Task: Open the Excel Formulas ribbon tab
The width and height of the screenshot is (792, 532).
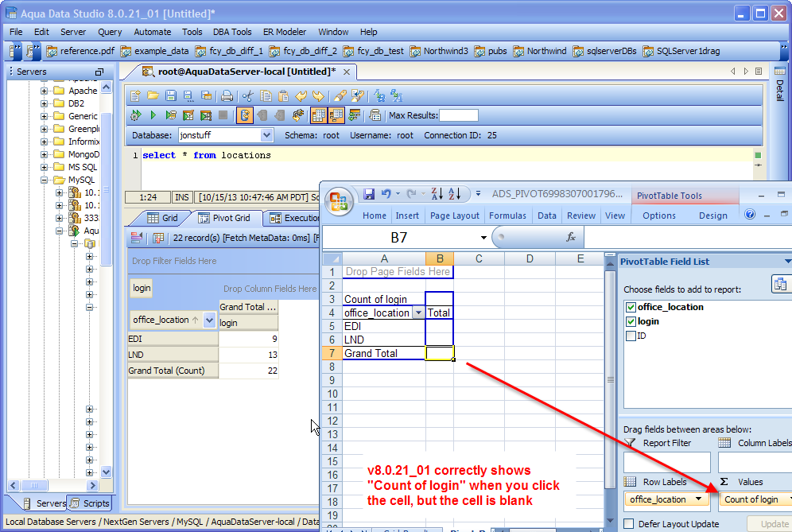Action: point(507,216)
